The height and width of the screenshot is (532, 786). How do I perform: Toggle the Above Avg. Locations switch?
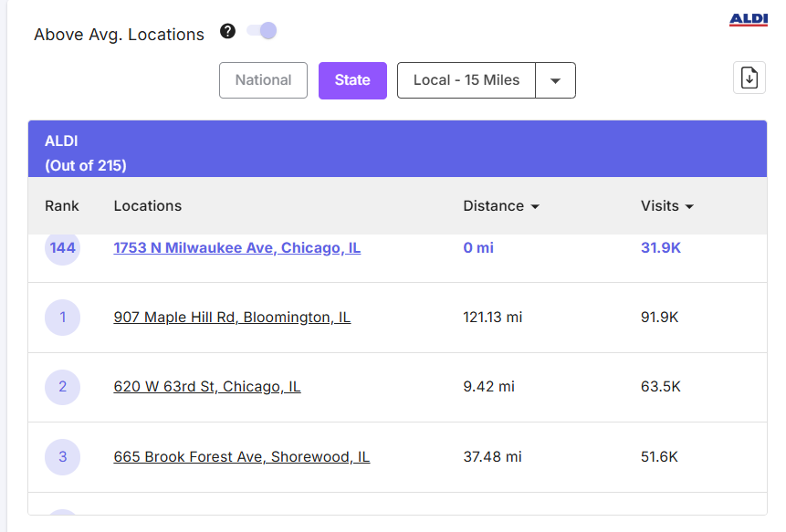[262, 30]
